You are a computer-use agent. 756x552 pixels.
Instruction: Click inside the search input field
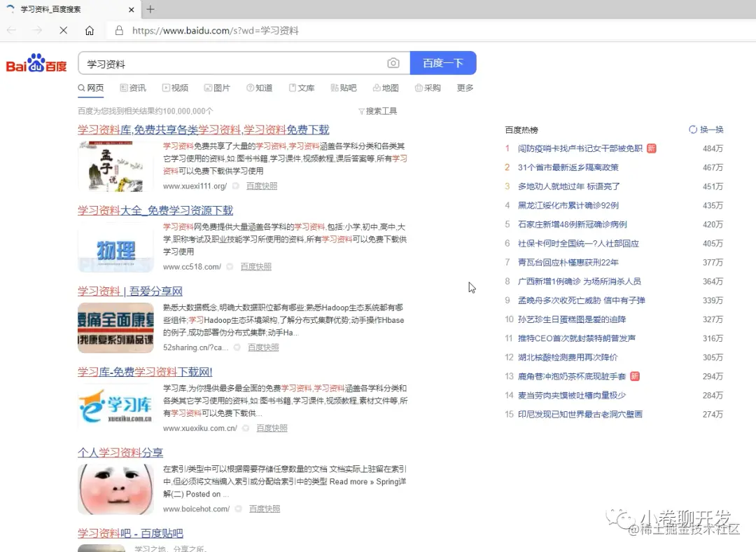[210, 63]
